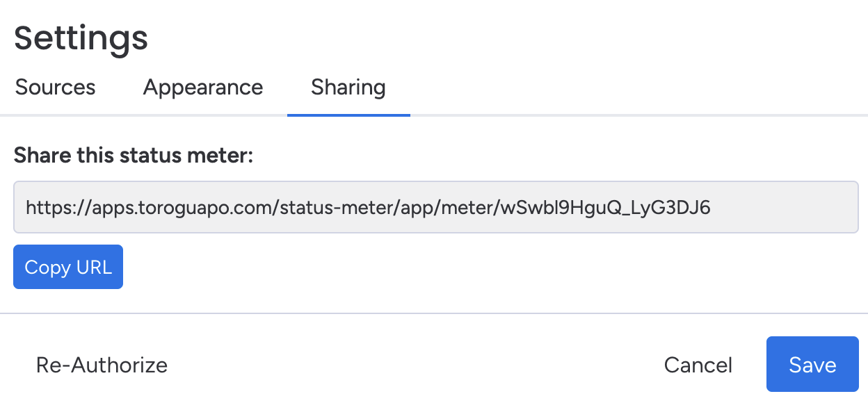Click the shared meter link text

pos(367,208)
